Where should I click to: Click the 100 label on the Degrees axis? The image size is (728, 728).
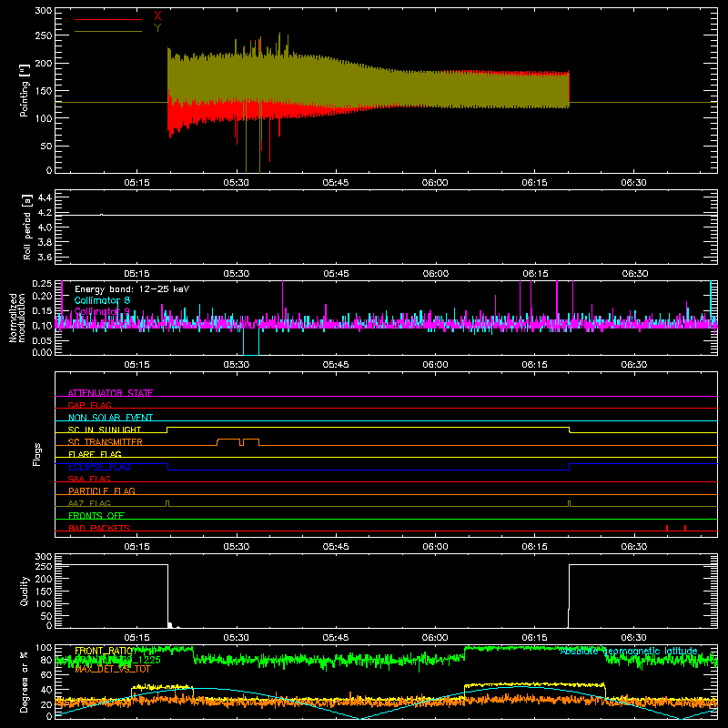(x=43, y=648)
